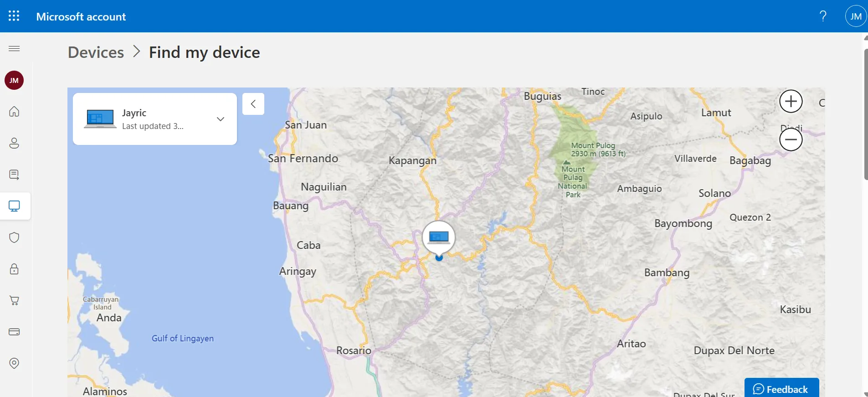
Task: Click the Mount Pulog elevation label
Action: pos(598,150)
